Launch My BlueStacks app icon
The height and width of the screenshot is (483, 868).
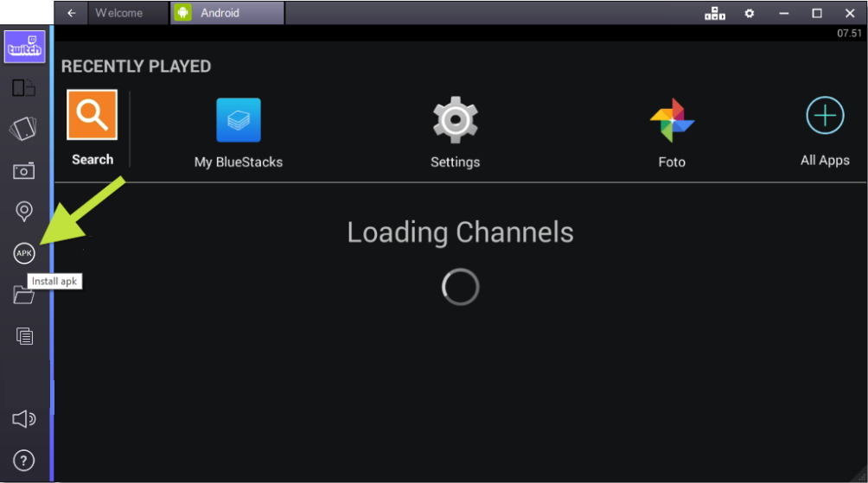point(238,120)
